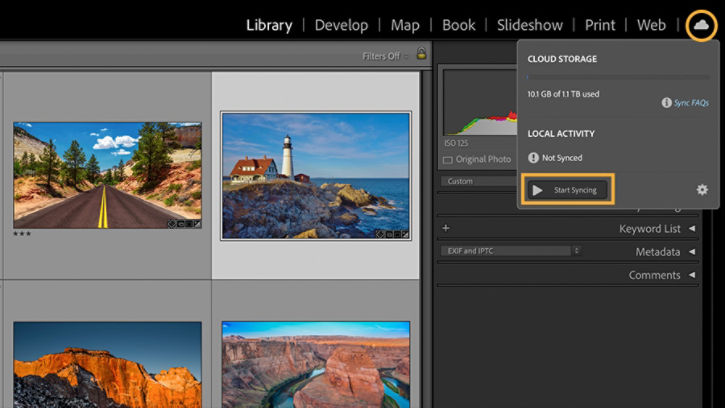
Task: Select the Horseshoe Bend canyon thumbnail
Action: (316, 365)
